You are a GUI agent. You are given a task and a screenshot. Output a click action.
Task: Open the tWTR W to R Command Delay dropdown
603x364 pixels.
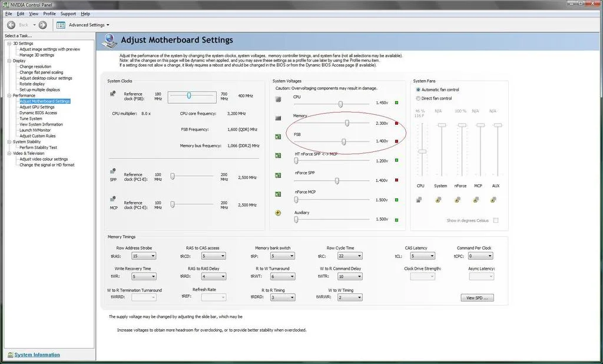coord(350,276)
